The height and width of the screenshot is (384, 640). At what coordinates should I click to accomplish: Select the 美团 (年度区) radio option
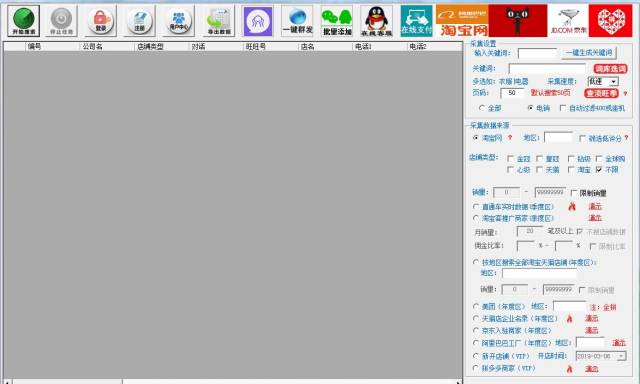[x=476, y=306]
